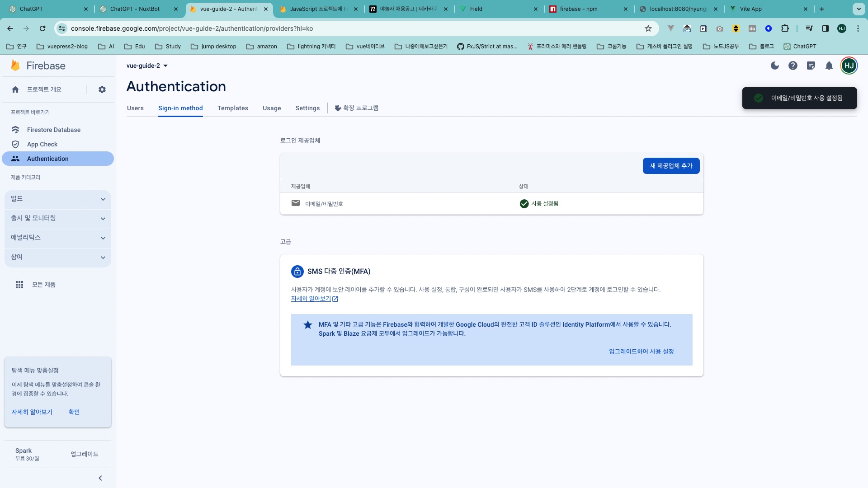Click the App Check shield icon
The width and height of the screenshot is (868, 488).
point(15,144)
